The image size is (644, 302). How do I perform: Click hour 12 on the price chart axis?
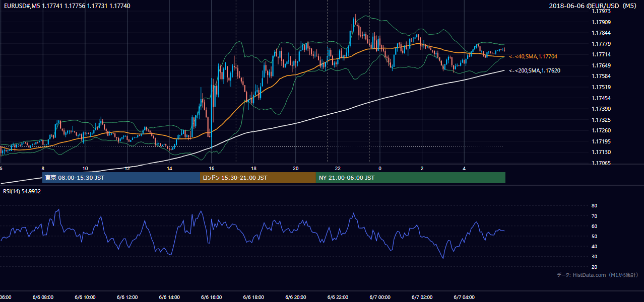click(x=127, y=169)
